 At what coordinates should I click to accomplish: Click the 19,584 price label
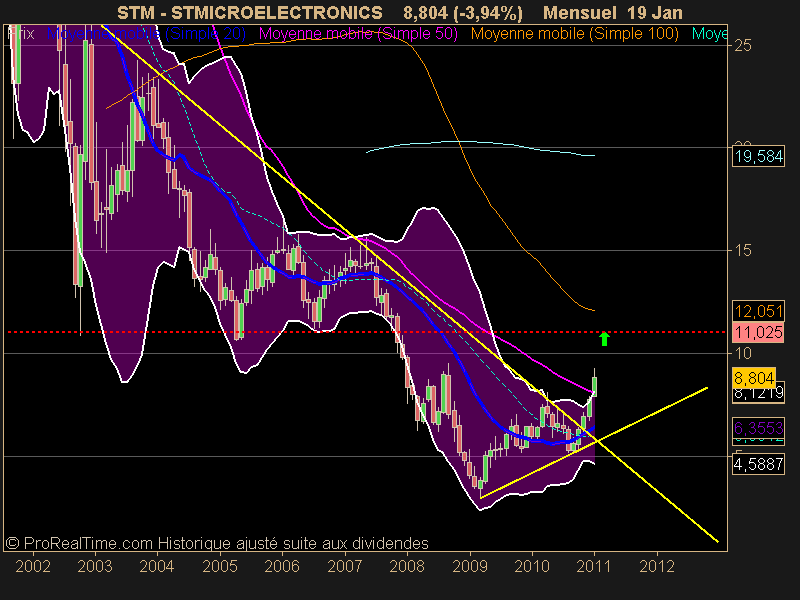759,156
